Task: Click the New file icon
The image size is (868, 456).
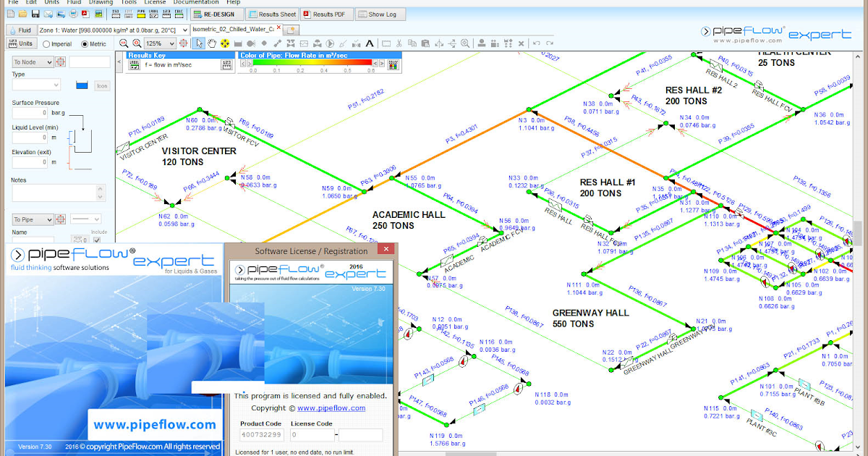Action: tap(11, 14)
